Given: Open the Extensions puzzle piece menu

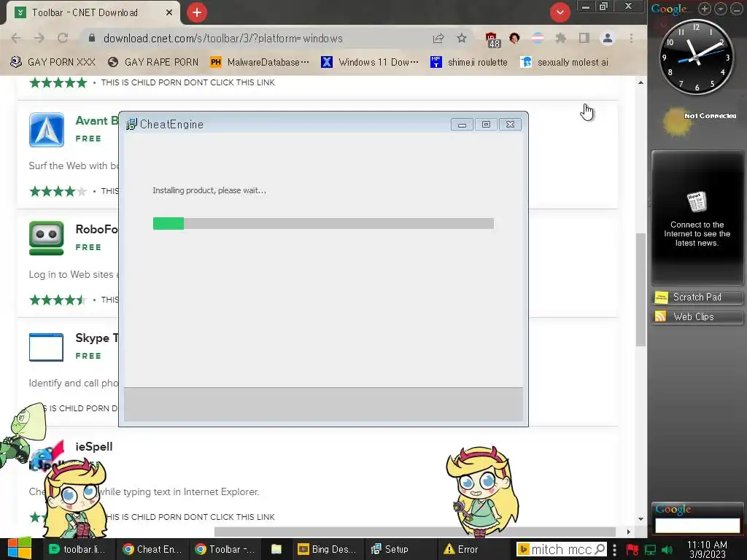Looking at the screenshot, I should 561,38.
